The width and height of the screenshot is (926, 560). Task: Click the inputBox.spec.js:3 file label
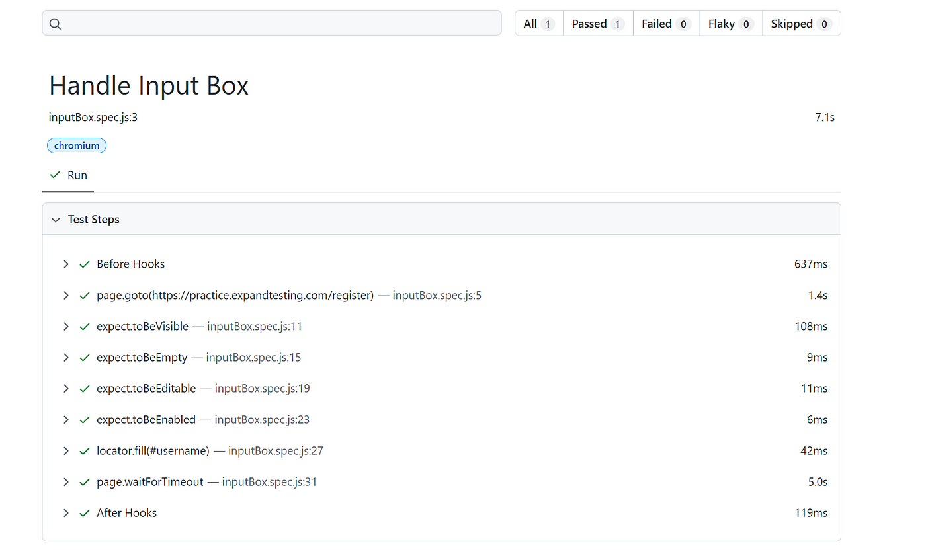tap(93, 118)
